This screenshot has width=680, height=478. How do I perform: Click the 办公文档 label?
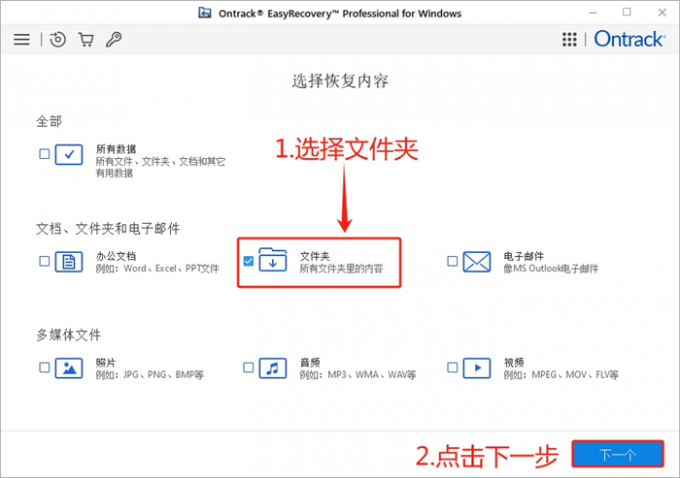tap(116, 256)
